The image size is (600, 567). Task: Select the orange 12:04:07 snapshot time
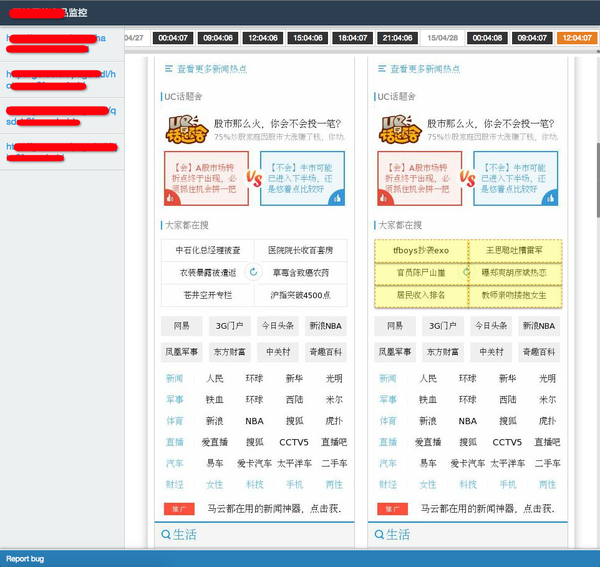pyautogui.click(x=577, y=38)
